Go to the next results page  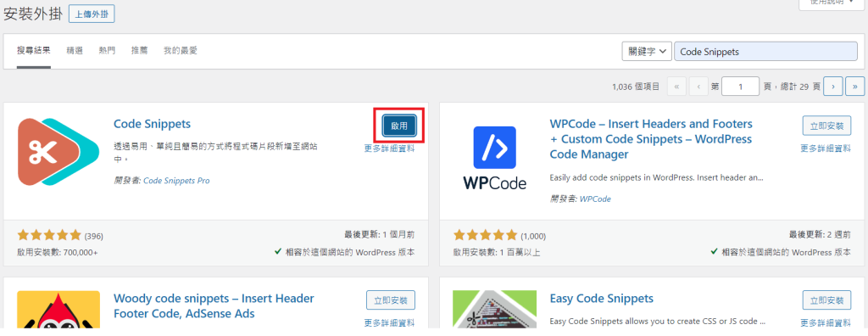[x=833, y=87]
